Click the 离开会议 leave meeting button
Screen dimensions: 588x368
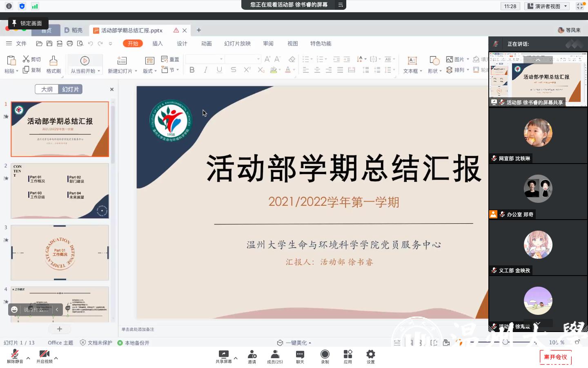click(555, 357)
